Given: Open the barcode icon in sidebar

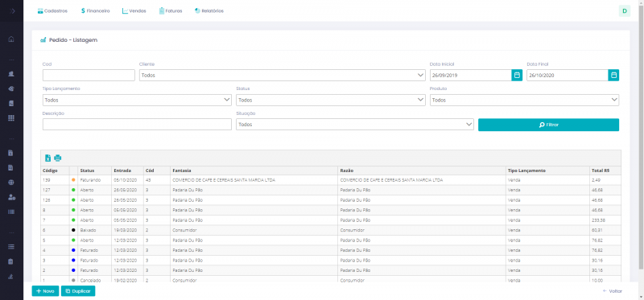Looking at the screenshot, I should pyautogui.click(x=11, y=212).
